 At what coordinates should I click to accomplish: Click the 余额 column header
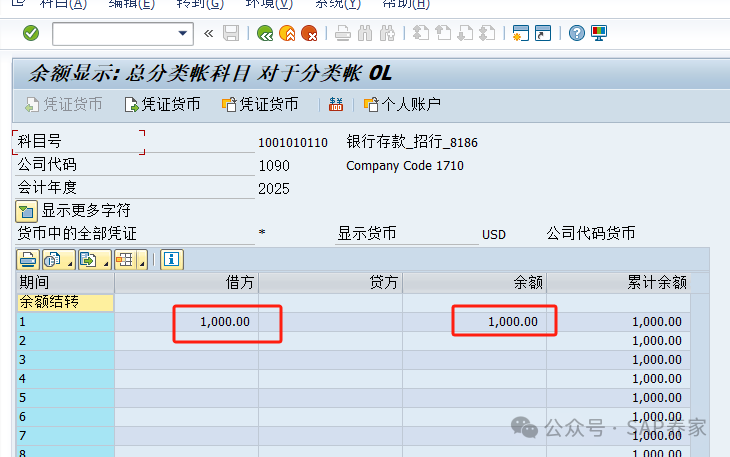pos(474,282)
